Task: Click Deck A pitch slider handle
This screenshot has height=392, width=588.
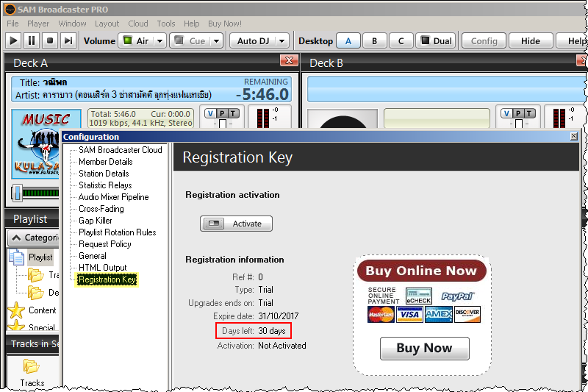Action: [223, 124]
